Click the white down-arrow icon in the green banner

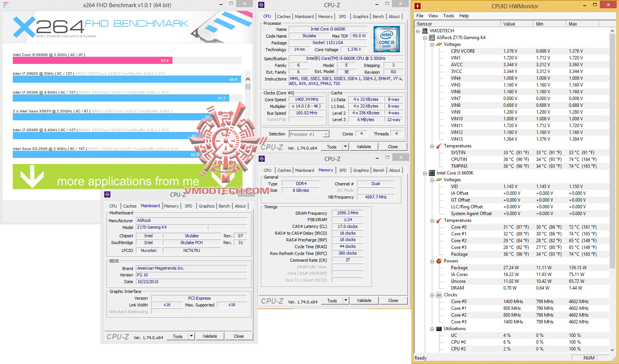coord(32,176)
